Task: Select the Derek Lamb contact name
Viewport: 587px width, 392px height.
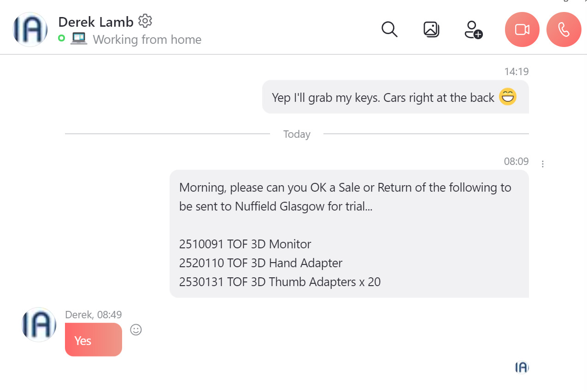Action: click(x=96, y=22)
